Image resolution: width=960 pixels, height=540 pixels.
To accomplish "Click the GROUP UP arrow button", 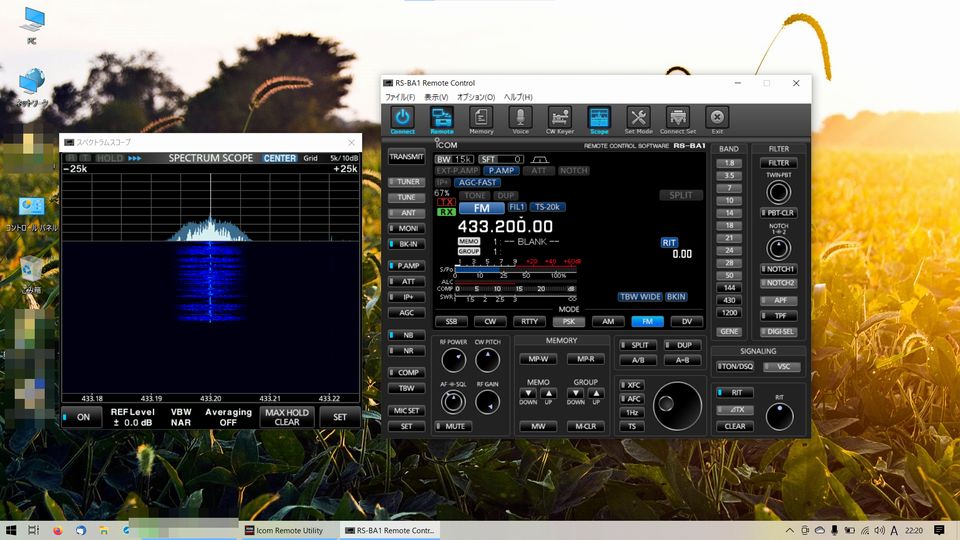I will (x=596, y=393).
